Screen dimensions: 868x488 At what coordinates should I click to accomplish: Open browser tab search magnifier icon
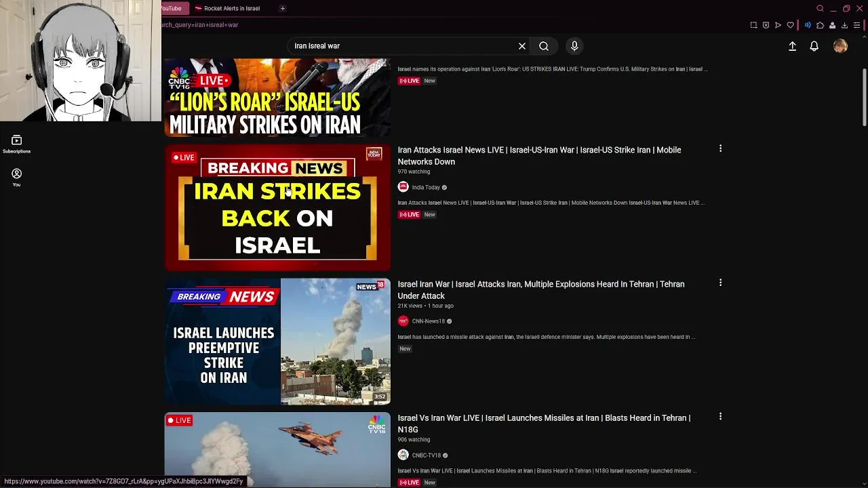pyautogui.click(x=820, y=8)
